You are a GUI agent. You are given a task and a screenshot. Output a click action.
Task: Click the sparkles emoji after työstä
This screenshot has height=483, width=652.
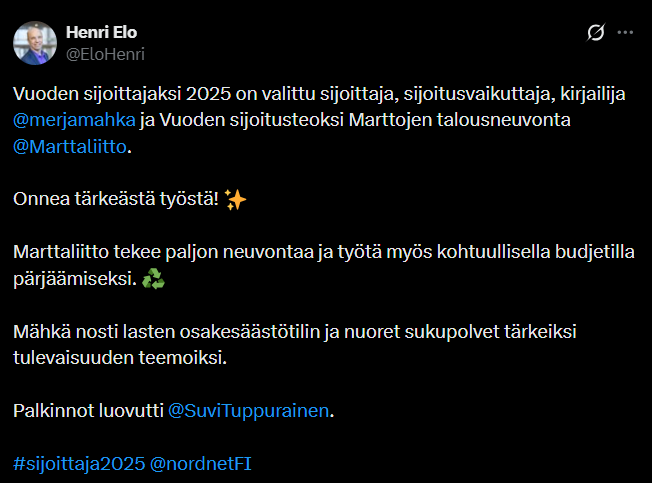236,199
